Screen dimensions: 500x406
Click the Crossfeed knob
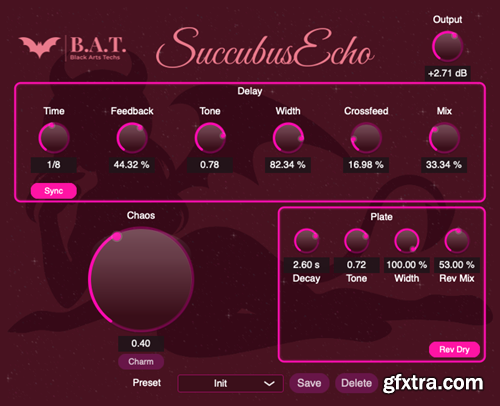tap(366, 138)
